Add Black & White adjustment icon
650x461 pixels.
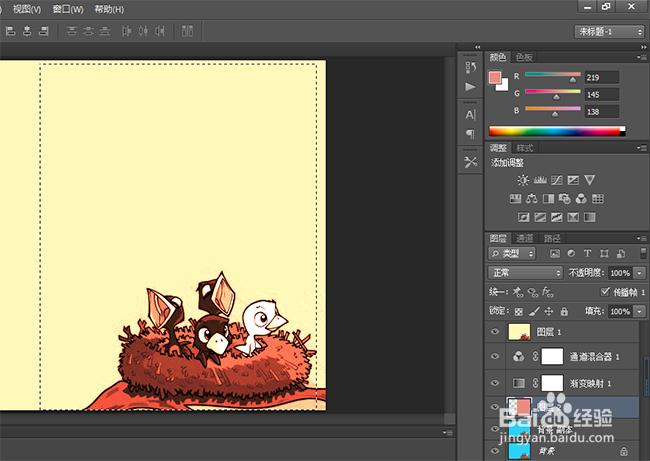[x=548, y=199]
